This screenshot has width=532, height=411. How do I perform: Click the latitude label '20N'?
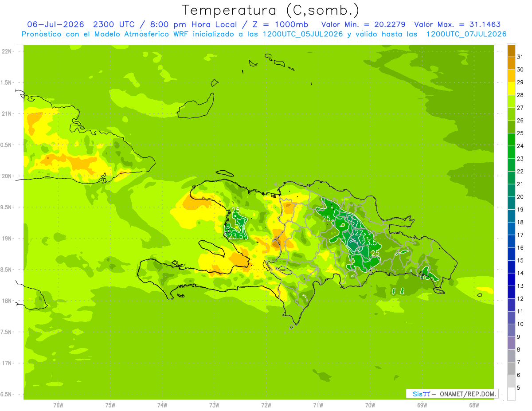[x=7, y=176]
